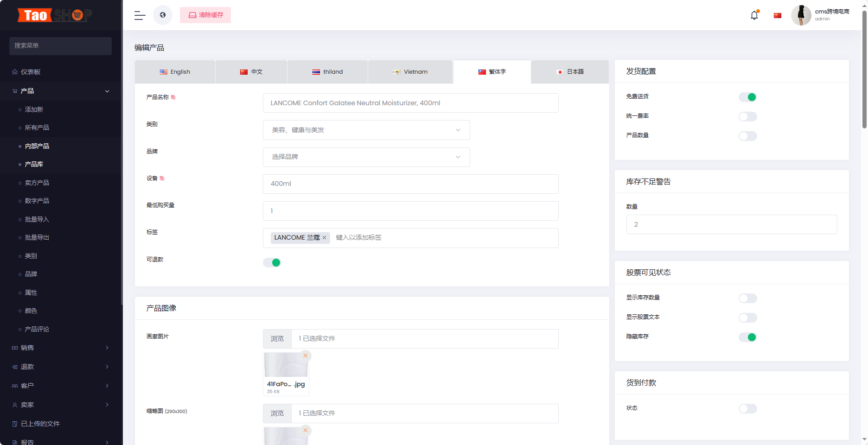Enable show stock text only
The width and height of the screenshot is (868, 445).
pos(747,318)
